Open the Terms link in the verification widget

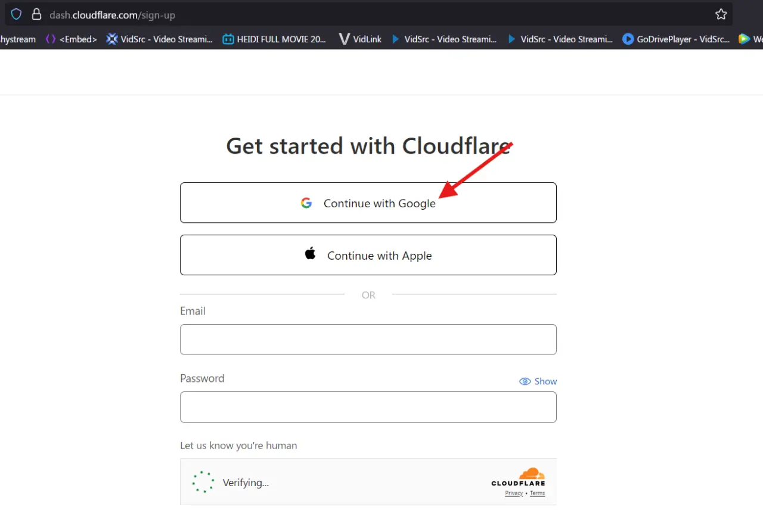click(x=537, y=493)
